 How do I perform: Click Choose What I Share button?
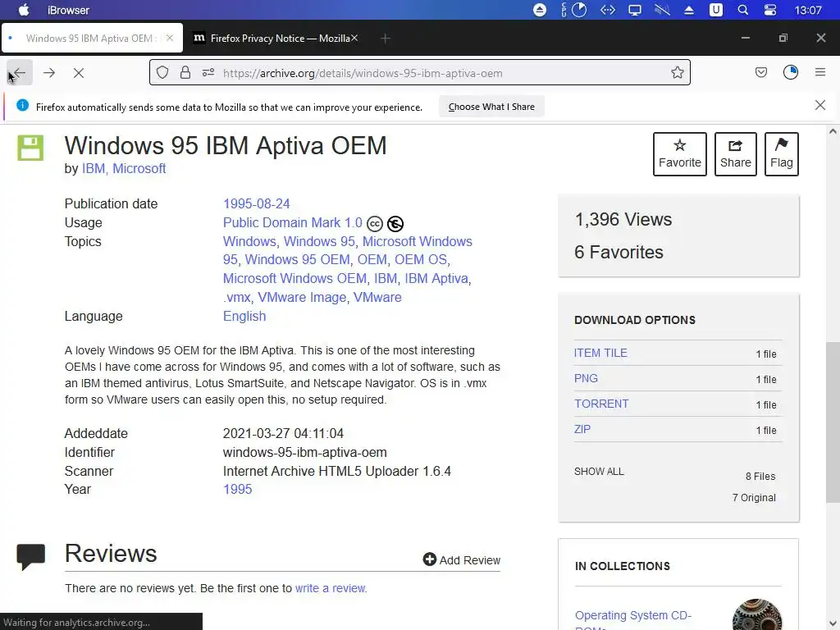pos(491,107)
